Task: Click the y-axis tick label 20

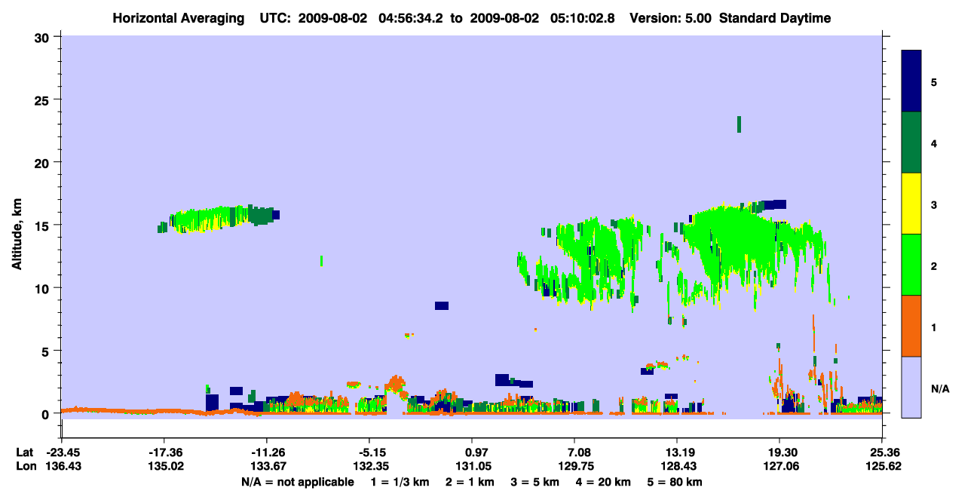Action: tap(44, 162)
